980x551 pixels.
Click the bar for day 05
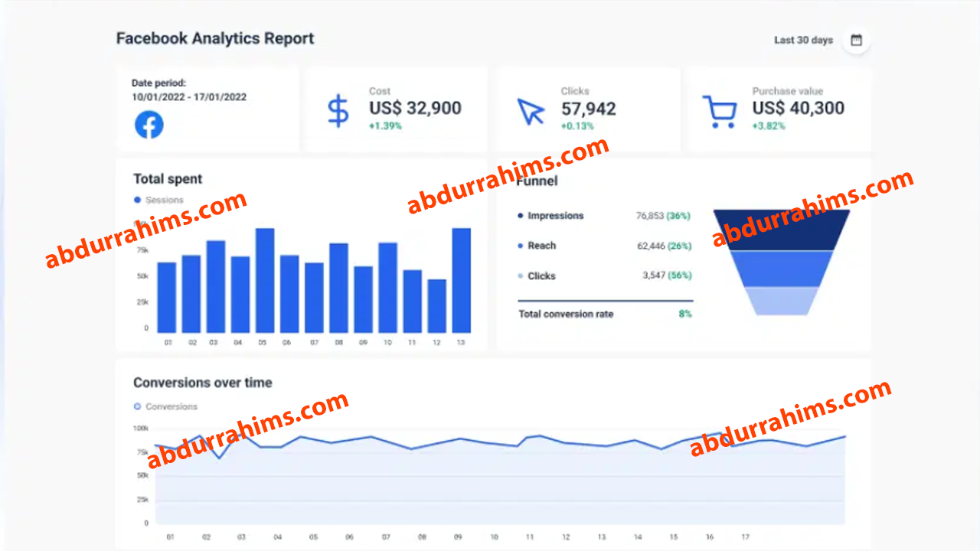point(265,280)
